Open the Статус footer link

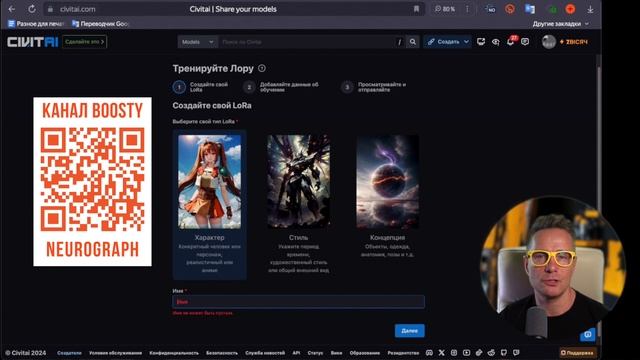pos(315,353)
